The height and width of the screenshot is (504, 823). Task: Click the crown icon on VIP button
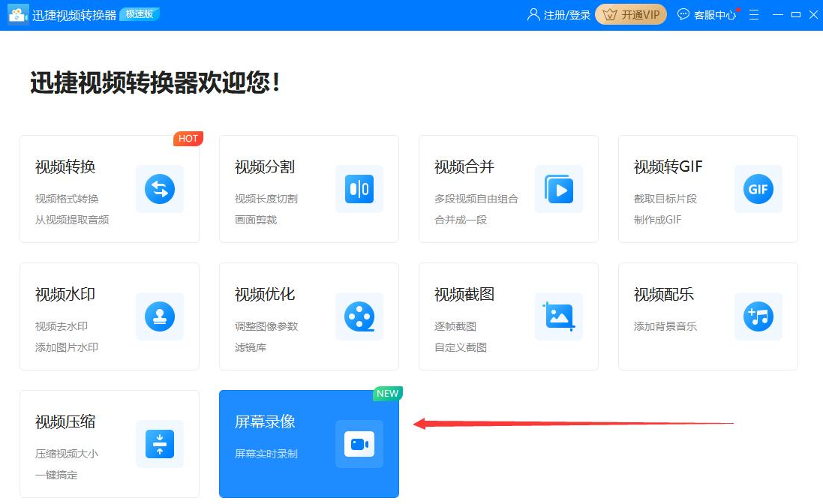tap(609, 15)
